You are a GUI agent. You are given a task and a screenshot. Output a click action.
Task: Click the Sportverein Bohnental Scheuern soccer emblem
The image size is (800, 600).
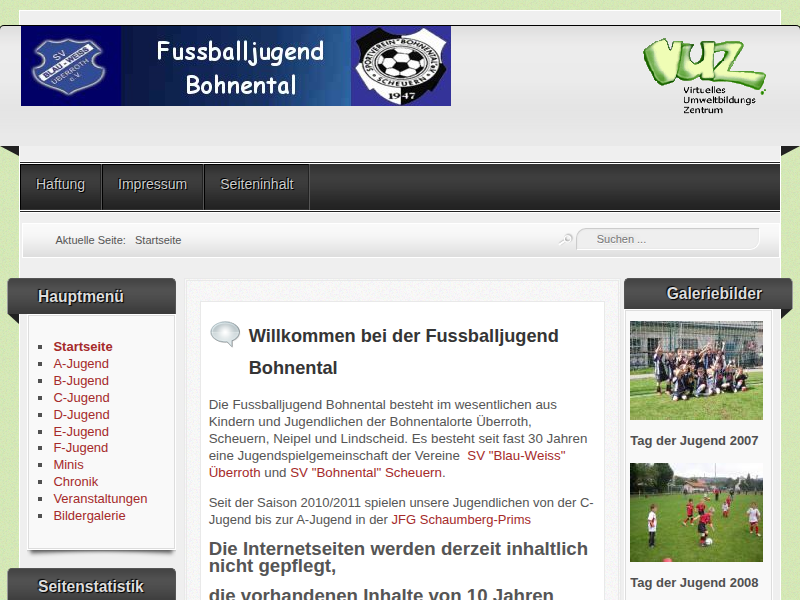point(399,66)
